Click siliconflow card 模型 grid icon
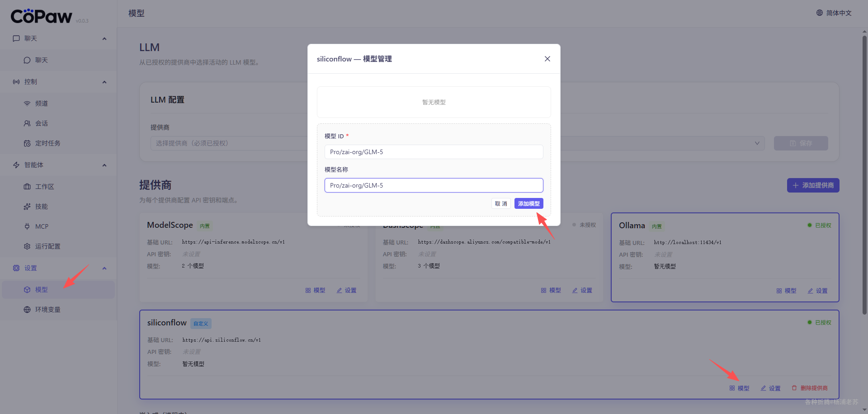The image size is (868, 414). tap(732, 388)
